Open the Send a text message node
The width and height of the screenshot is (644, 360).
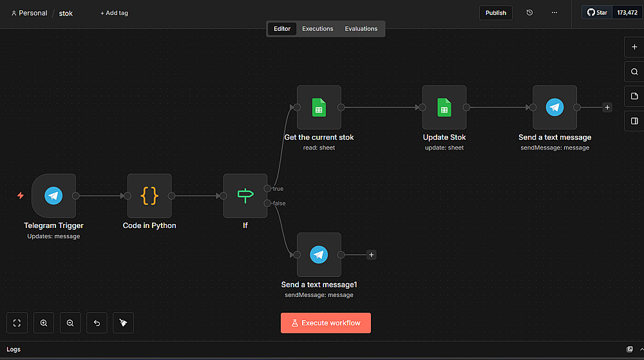(x=554, y=108)
